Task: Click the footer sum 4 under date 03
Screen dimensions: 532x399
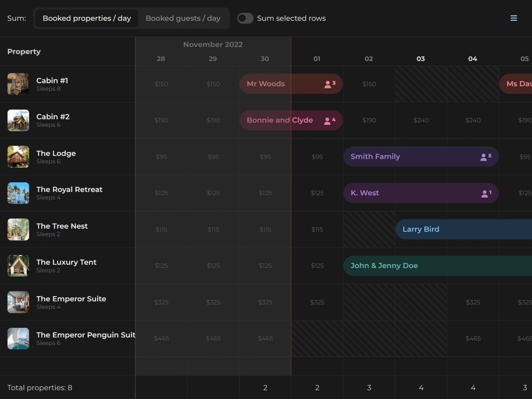Action: (421, 388)
